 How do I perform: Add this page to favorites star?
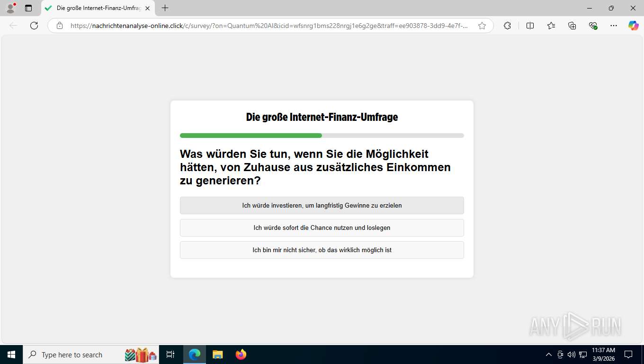(x=482, y=26)
